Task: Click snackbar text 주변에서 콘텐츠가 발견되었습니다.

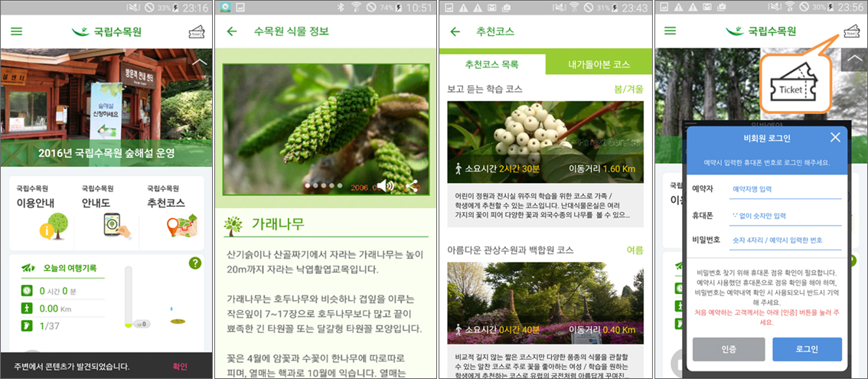Action: pyautogui.click(x=72, y=366)
